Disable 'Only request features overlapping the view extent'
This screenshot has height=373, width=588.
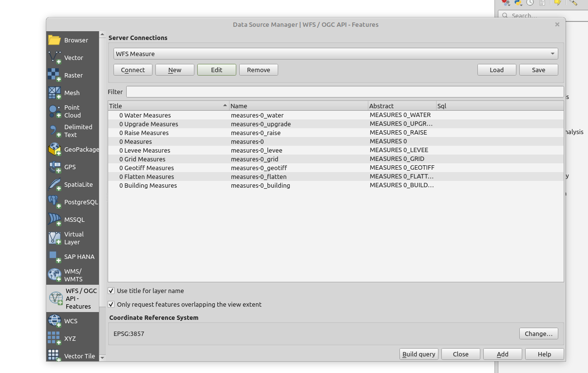pyautogui.click(x=111, y=304)
